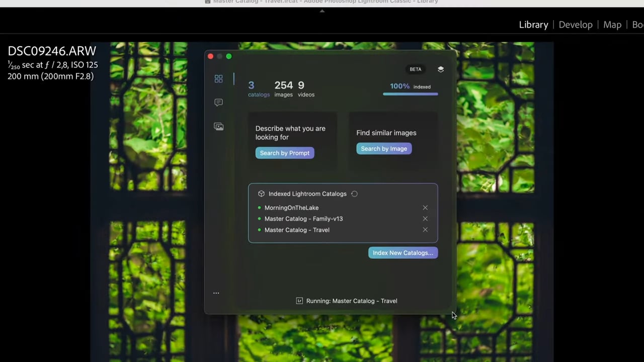Click the 254 images counter

[283, 89]
